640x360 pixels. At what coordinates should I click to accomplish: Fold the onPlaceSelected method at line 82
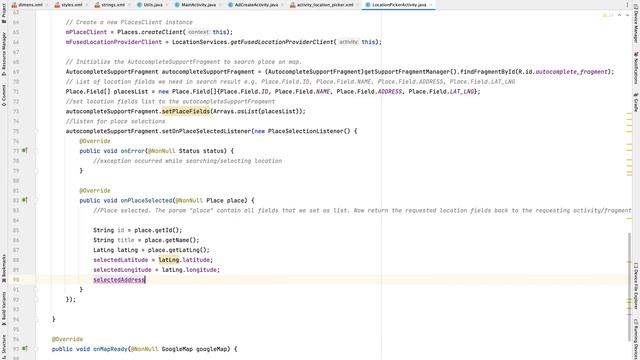click(36, 200)
